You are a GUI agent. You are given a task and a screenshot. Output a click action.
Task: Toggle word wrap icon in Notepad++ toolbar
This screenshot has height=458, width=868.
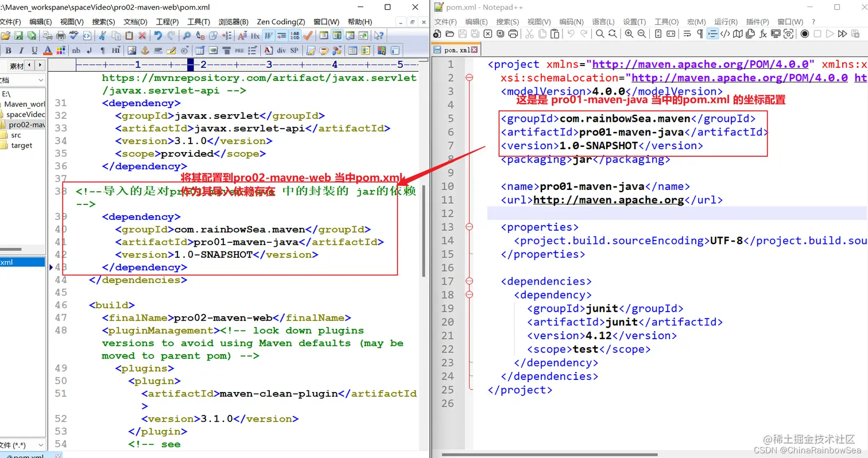pyautogui.click(x=687, y=33)
